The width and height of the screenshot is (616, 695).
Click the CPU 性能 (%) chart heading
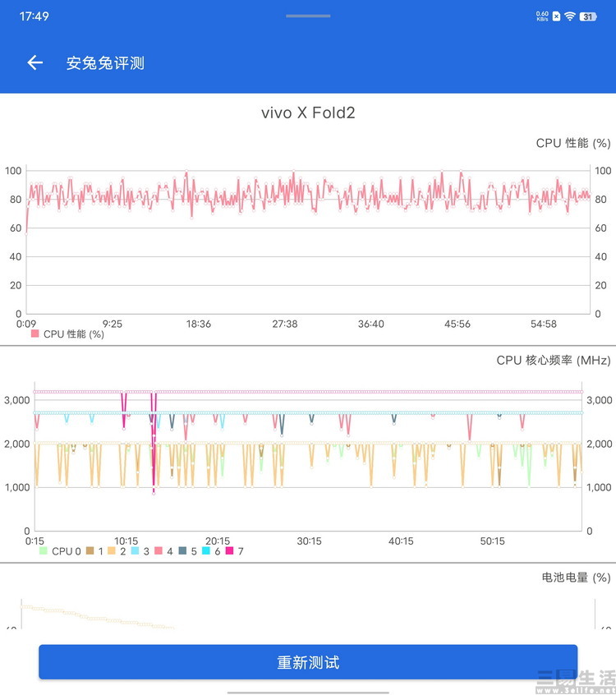[573, 143]
